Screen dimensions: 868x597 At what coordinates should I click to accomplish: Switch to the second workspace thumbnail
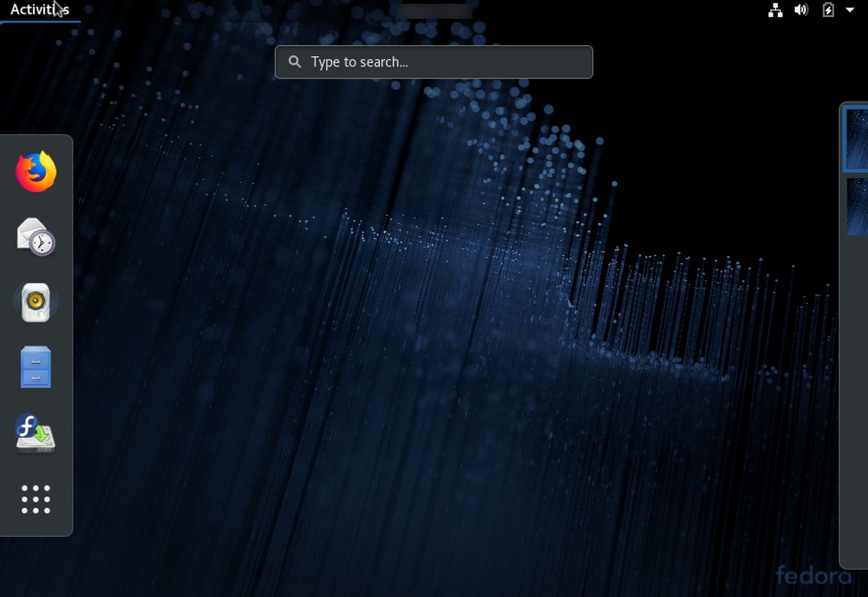(857, 207)
